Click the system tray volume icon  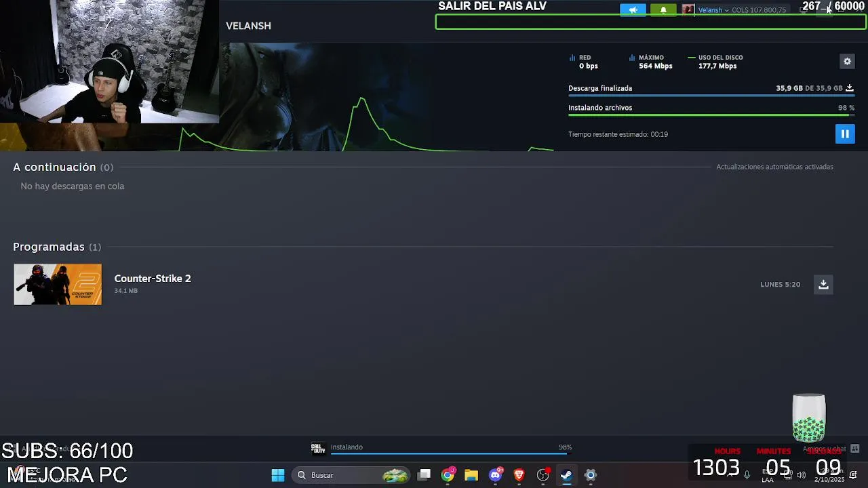point(801,475)
